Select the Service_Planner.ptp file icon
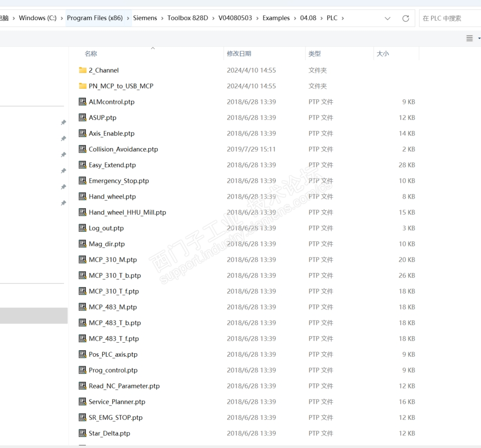Viewport: 481px width, 448px height. 83,402
